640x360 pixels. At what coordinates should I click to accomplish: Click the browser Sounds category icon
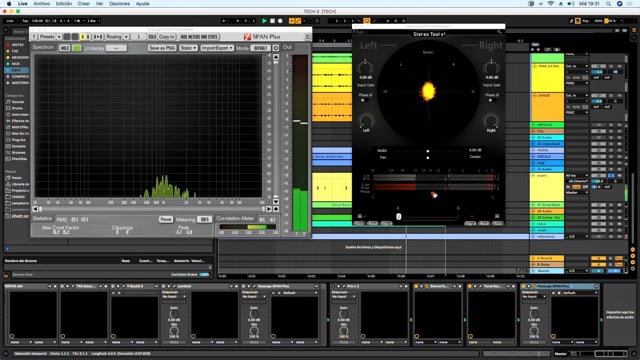pyautogui.click(x=8, y=102)
